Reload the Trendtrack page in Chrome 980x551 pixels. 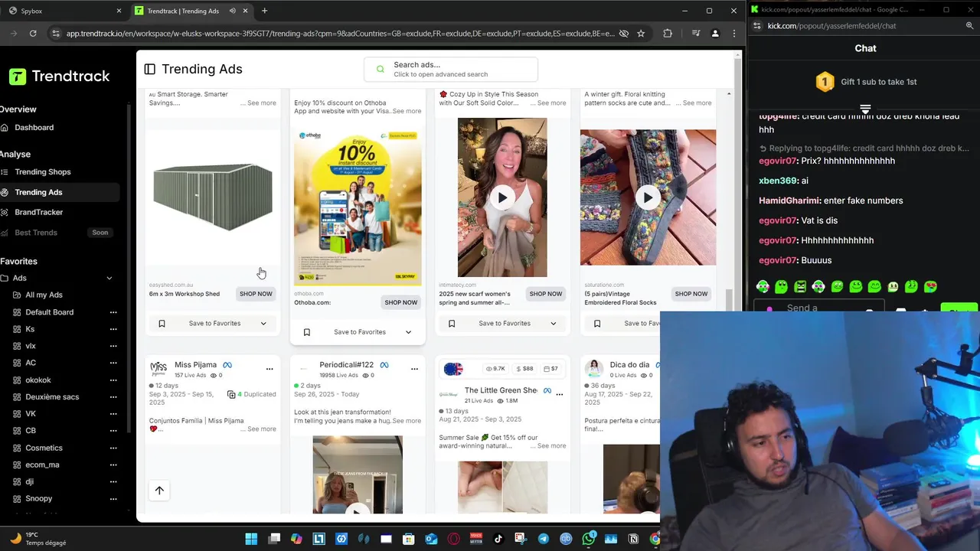(33, 34)
